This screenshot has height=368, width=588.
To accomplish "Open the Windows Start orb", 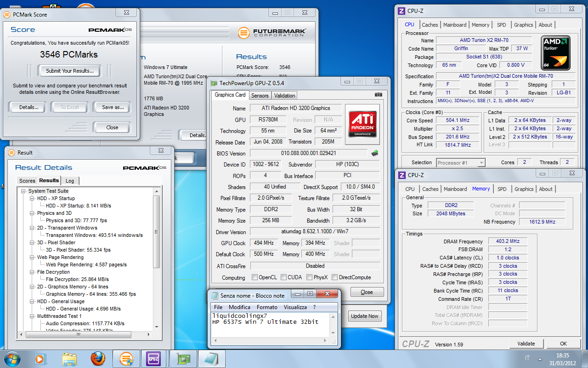I will pos(11,358).
